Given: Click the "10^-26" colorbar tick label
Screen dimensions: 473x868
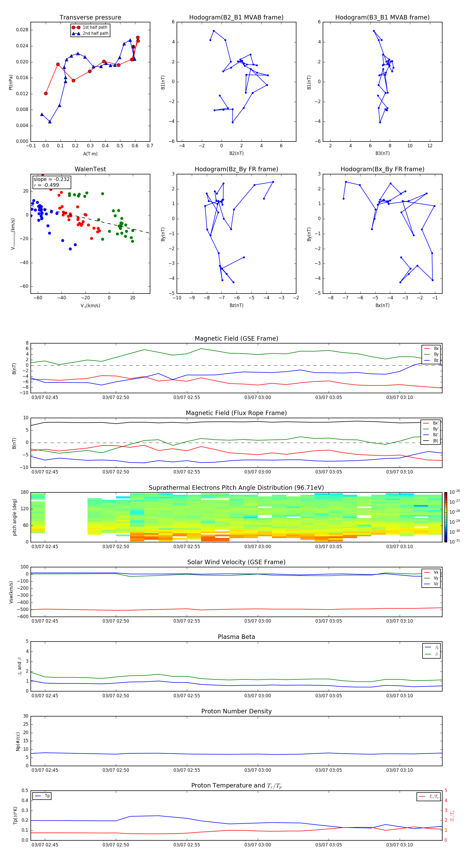Looking at the screenshot, I should (x=455, y=492).
